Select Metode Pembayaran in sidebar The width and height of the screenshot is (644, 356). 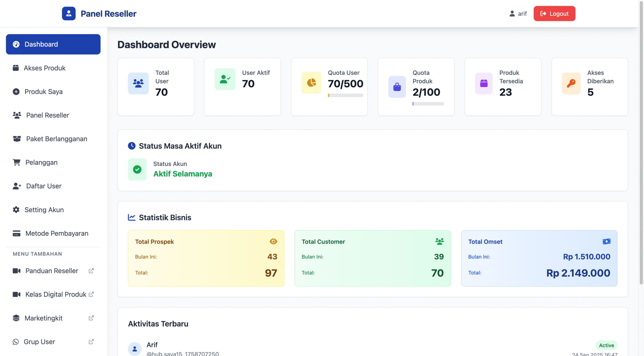[x=57, y=233]
